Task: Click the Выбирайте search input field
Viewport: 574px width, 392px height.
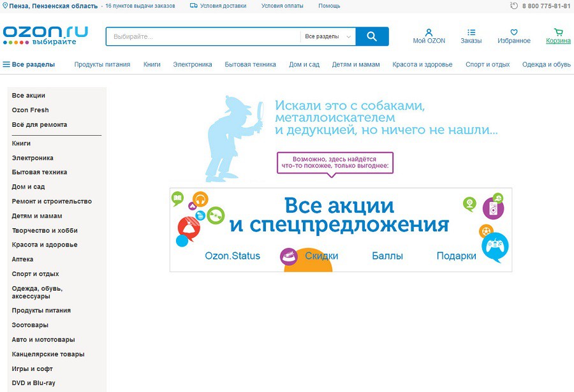Action: [203, 36]
